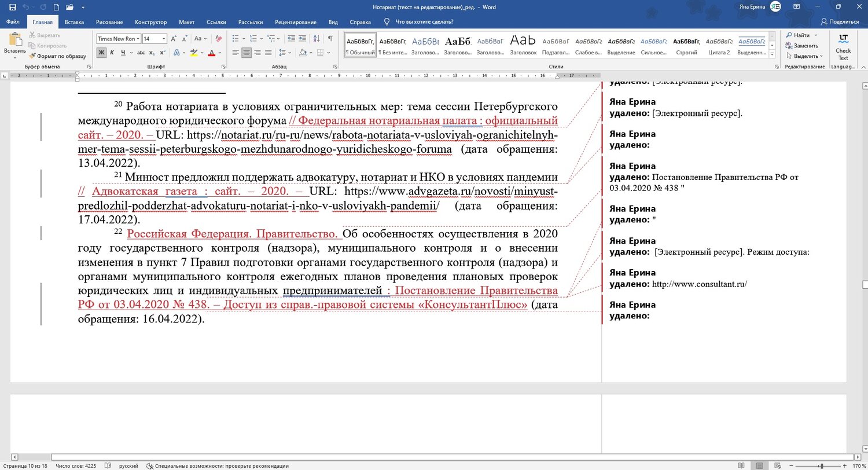Apply the Строгий style
The height and width of the screenshot is (470, 868).
tap(687, 46)
